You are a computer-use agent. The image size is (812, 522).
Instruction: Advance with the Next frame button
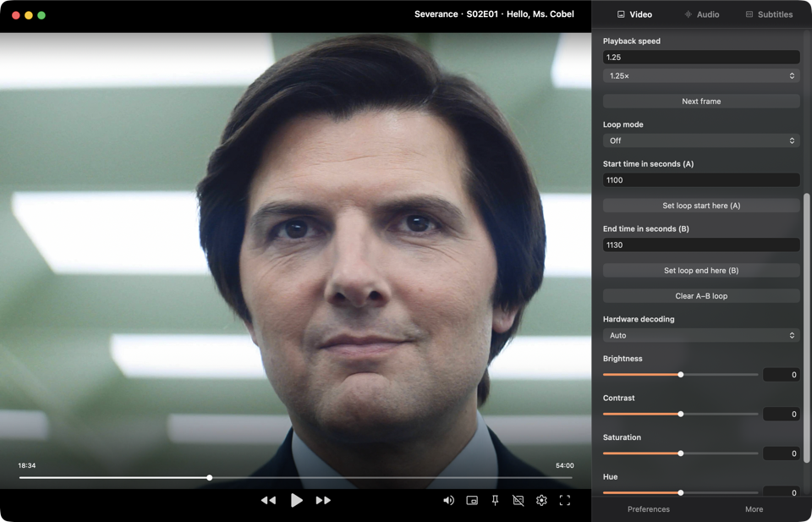tap(701, 102)
